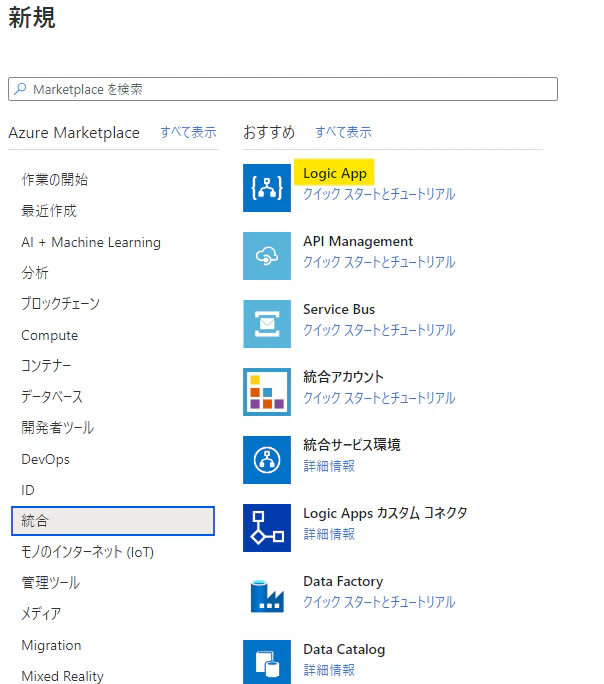Choose the 開発者ツール category
The width and height of the screenshot is (604, 684).
(x=58, y=428)
